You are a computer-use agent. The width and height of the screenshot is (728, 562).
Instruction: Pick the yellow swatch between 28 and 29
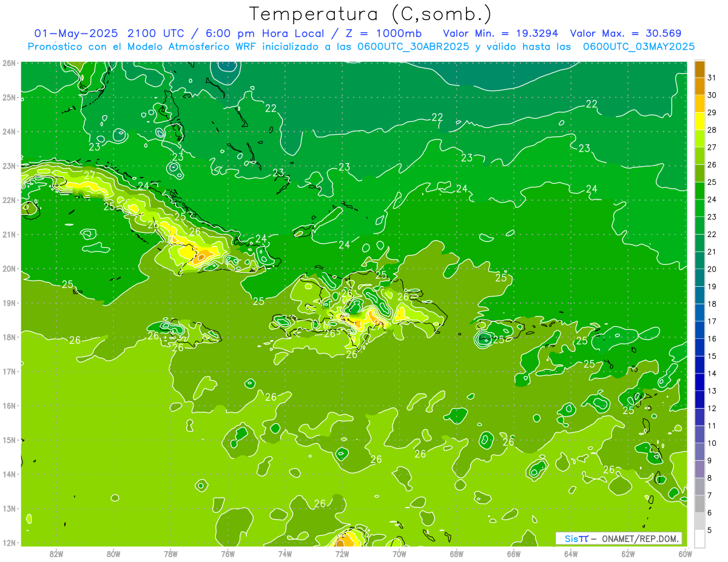(x=699, y=121)
